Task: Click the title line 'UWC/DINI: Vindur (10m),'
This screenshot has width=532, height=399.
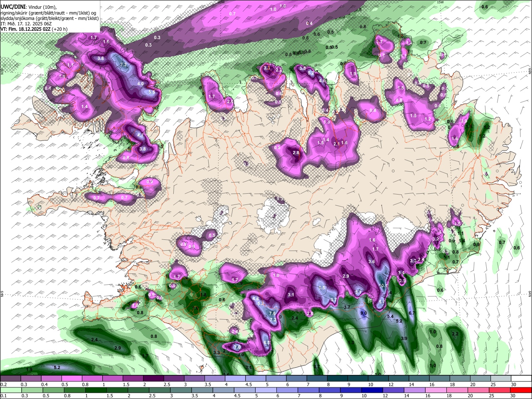Action: point(29,7)
